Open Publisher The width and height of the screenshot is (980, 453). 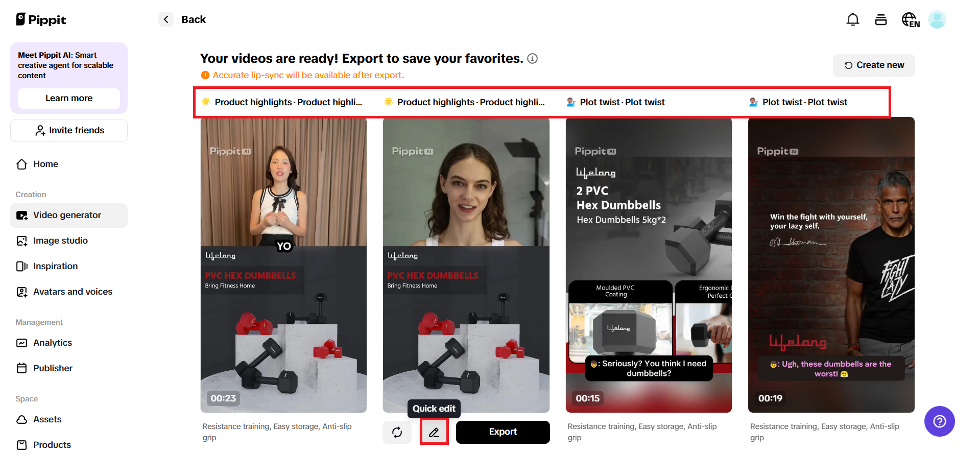(x=69, y=368)
